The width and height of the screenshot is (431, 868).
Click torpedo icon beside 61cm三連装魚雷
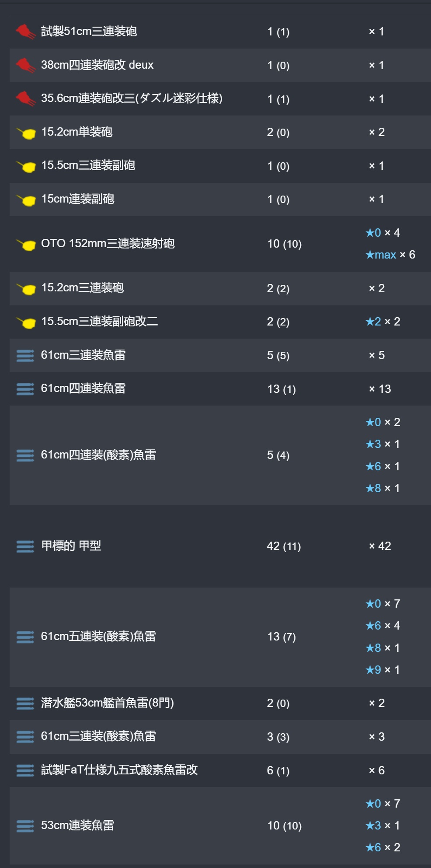[25, 355]
